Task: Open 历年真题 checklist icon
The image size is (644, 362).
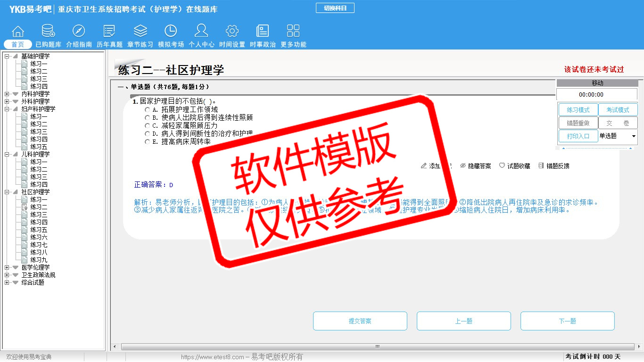Action: [109, 32]
